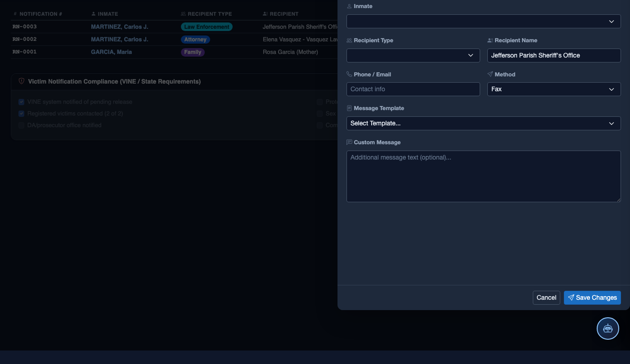The height and width of the screenshot is (364, 630).
Task: Expand the Recipient Type dropdown in the form
Action: [413, 55]
